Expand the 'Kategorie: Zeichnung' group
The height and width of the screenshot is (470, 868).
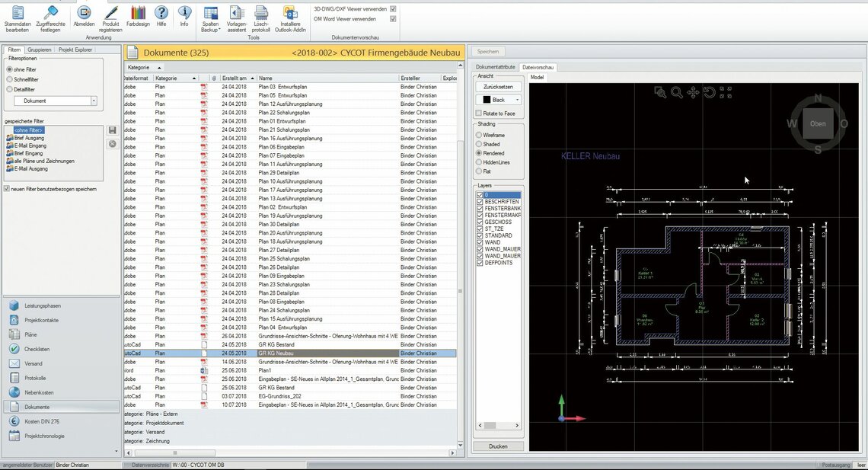[x=147, y=441]
